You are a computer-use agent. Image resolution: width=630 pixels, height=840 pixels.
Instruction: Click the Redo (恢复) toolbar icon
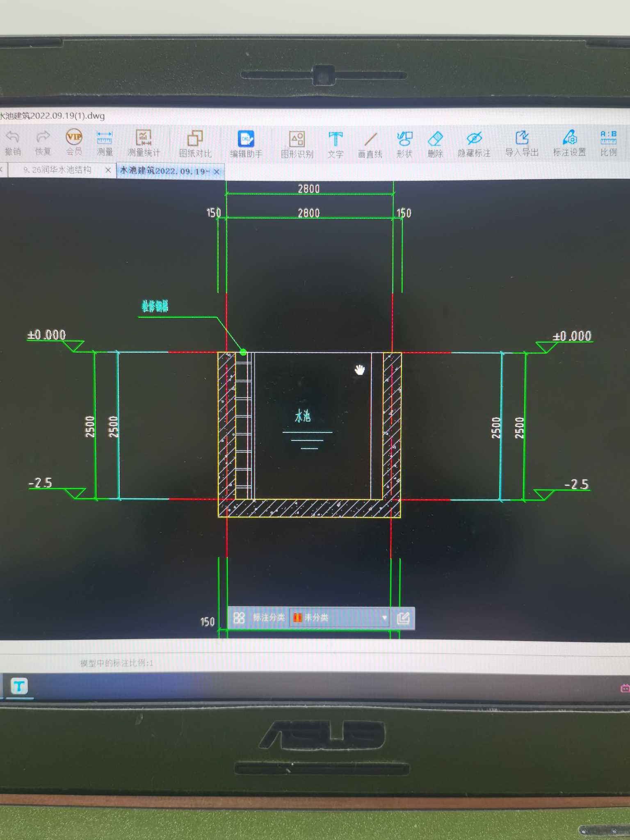tap(43, 142)
